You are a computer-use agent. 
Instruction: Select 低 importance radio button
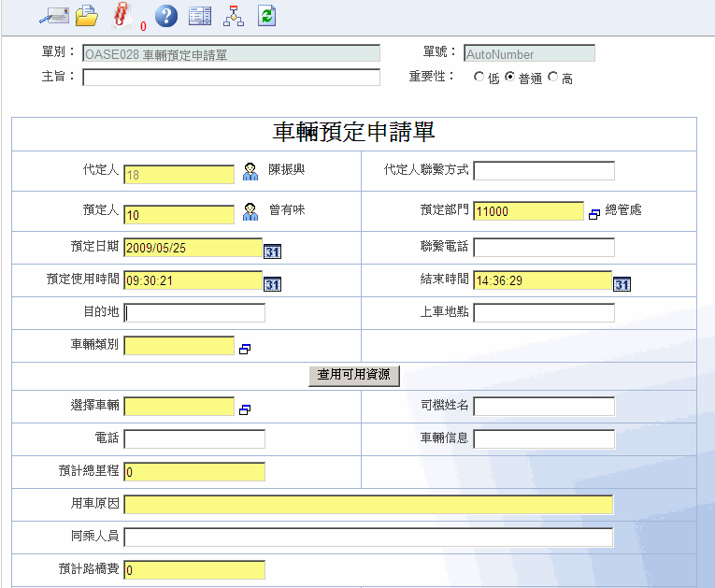tap(479, 78)
